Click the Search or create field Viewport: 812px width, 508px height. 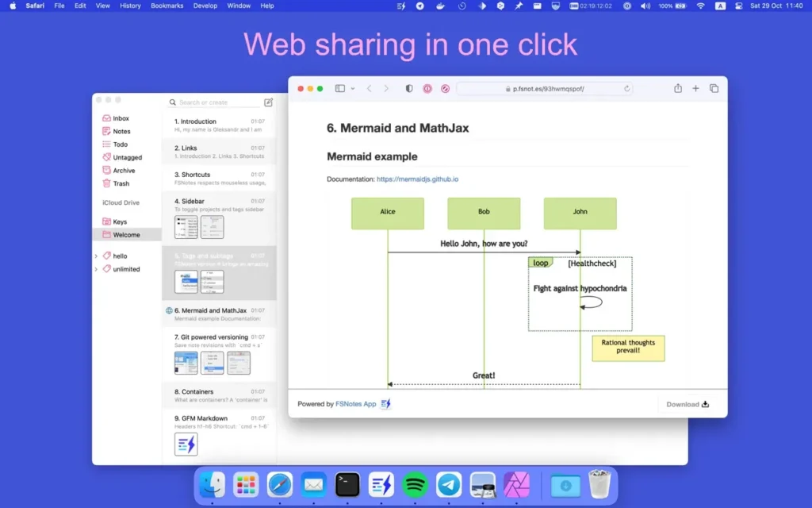pyautogui.click(x=205, y=102)
